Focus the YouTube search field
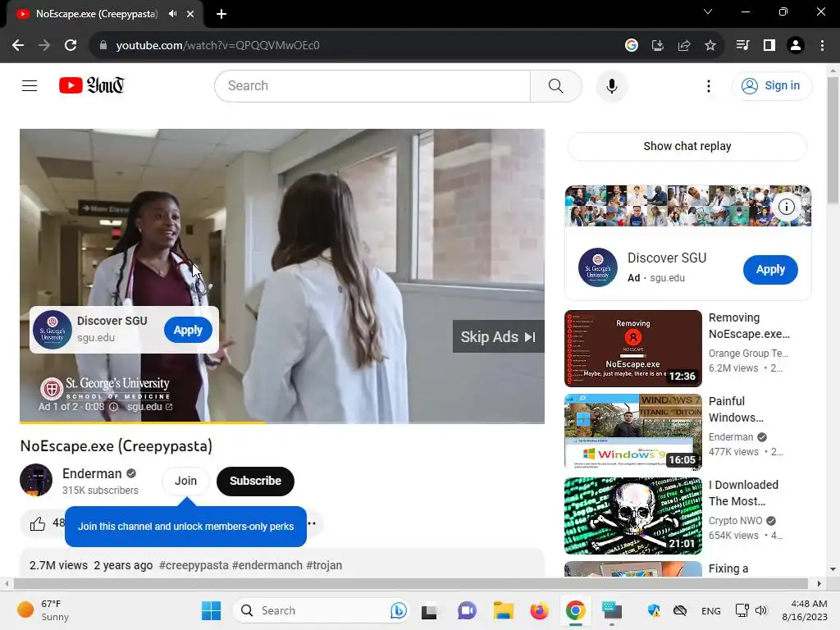The image size is (840, 630). (372, 85)
